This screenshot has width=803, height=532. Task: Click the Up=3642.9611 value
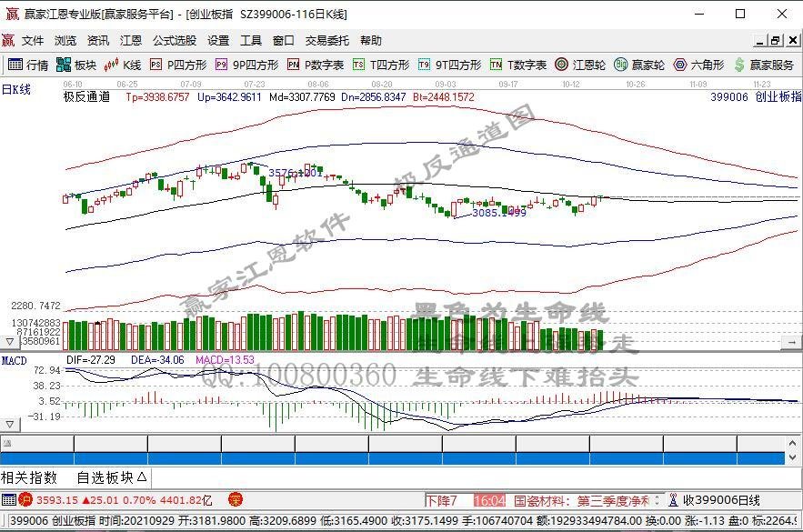pyautogui.click(x=229, y=96)
